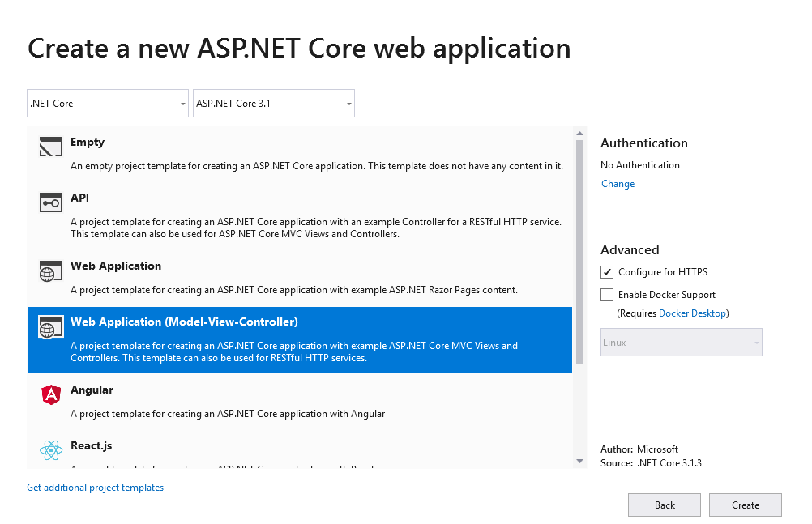Click the Model-View-Controller template icon
This screenshot has width=812, height=524.
[x=51, y=326]
